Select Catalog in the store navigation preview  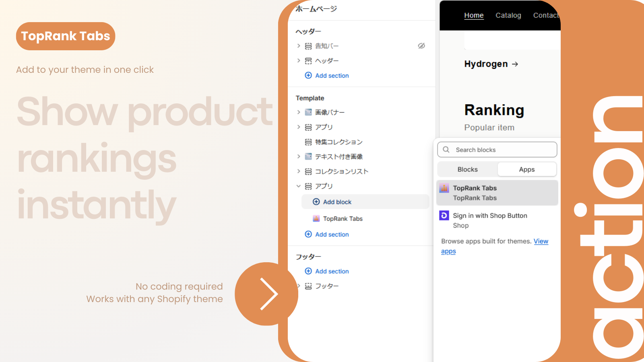coord(508,15)
